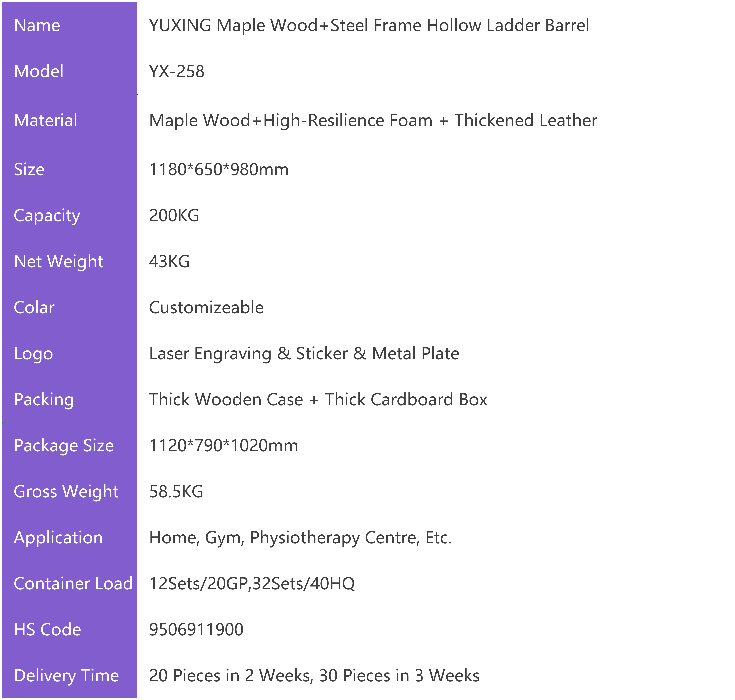Viewport: 735px width, 700px height.
Task: Click the 'Packing' label cell
Action: tap(69, 399)
